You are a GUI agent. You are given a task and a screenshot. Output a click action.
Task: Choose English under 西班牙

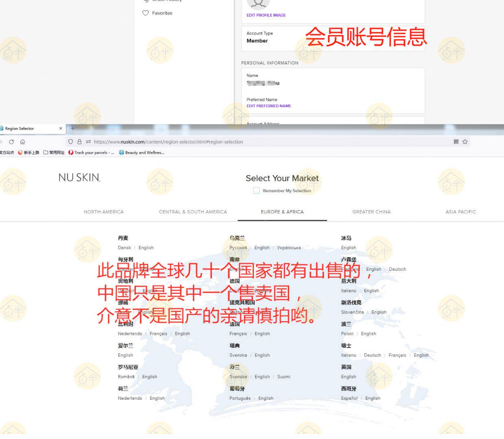[373, 399]
